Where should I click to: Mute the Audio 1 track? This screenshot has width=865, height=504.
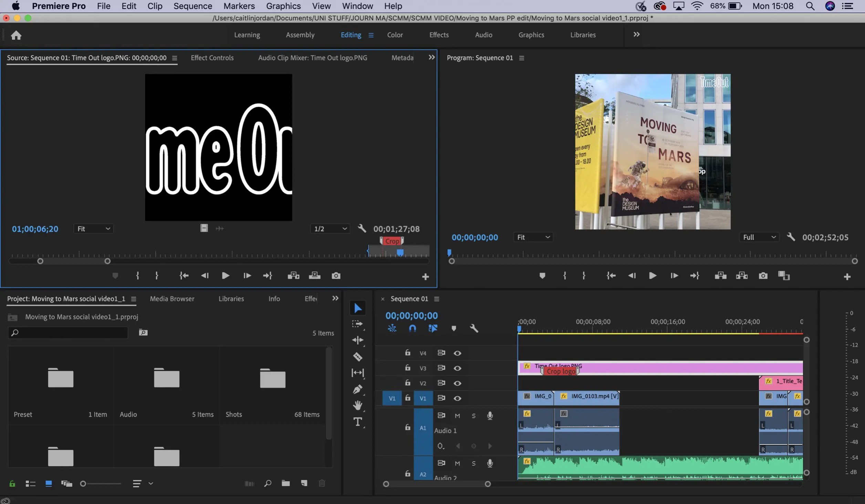[457, 416]
